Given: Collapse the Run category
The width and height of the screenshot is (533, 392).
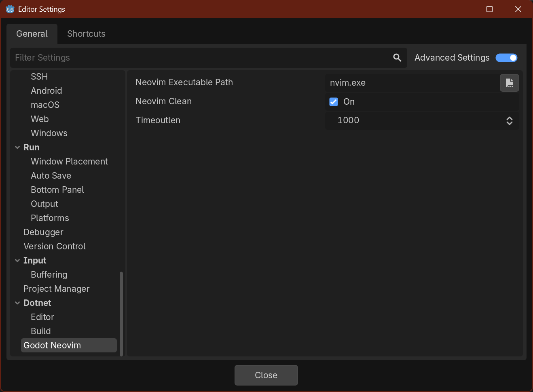Looking at the screenshot, I should (x=17, y=148).
